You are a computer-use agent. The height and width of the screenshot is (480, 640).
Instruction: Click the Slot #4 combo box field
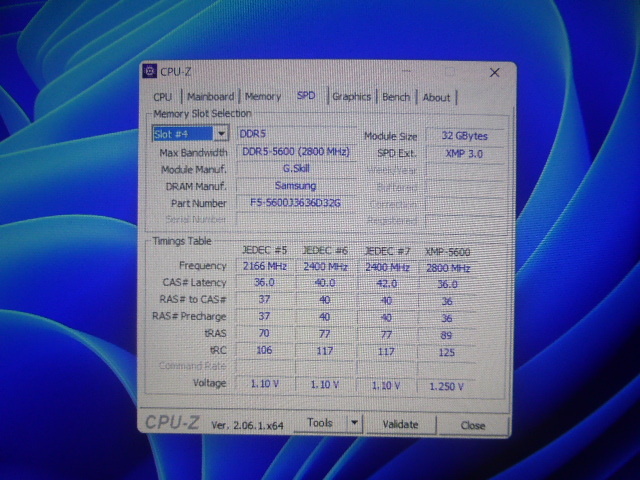[190, 133]
